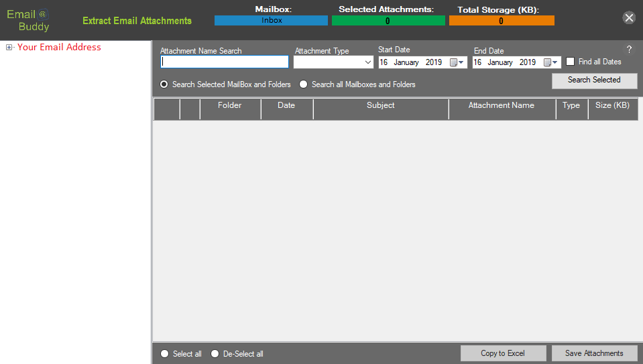
Task: Enable the Find all Dates checkbox
Action: (x=570, y=62)
